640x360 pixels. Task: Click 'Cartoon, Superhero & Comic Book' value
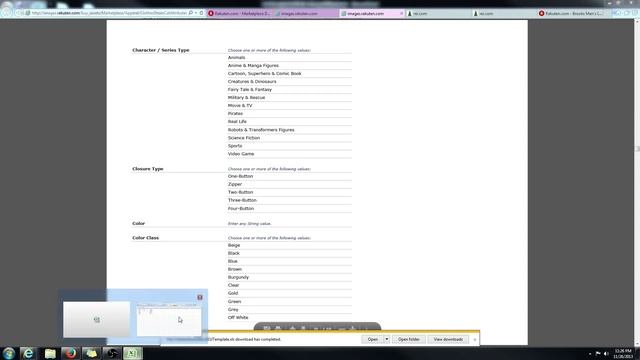pos(264,73)
